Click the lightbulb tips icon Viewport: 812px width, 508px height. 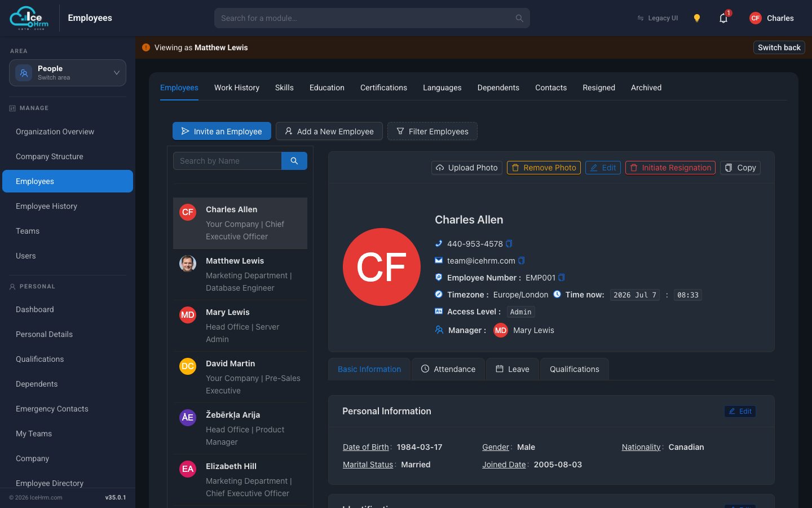[x=697, y=18]
